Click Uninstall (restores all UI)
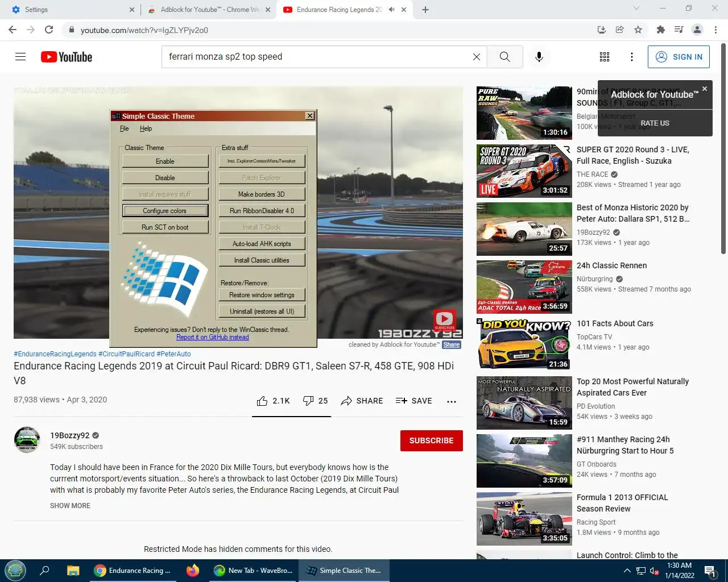 pyautogui.click(x=262, y=311)
